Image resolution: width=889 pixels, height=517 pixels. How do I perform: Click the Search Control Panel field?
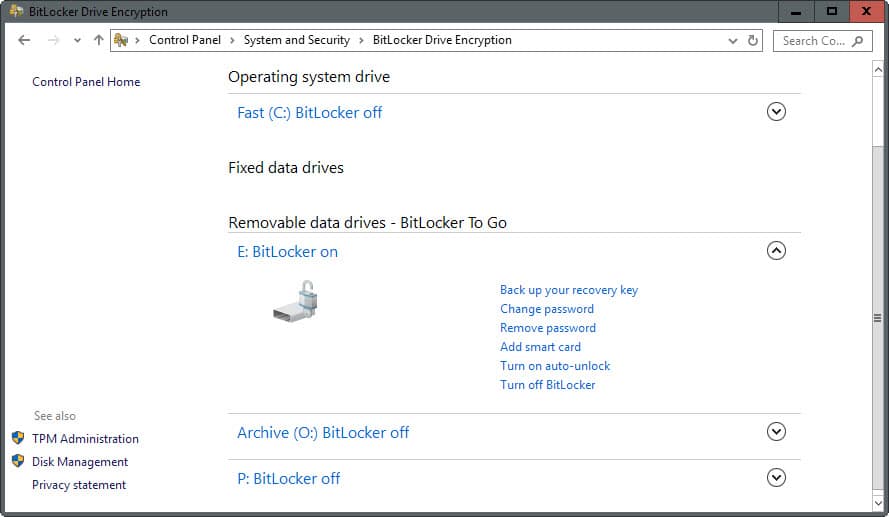click(812, 41)
